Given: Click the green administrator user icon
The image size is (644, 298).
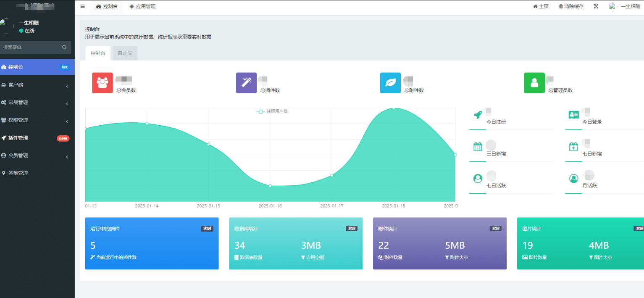Looking at the screenshot, I should (534, 83).
